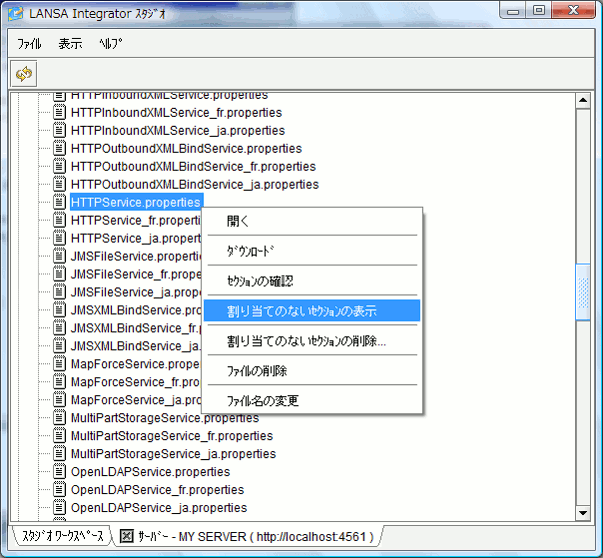Select 割り当てのないセクションの表示 menu entry

pyautogui.click(x=312, y=311)
